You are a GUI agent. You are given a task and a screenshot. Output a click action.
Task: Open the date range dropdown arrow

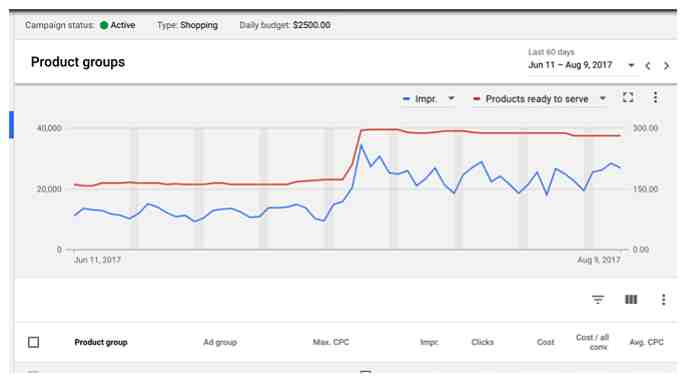pos(631,65)
